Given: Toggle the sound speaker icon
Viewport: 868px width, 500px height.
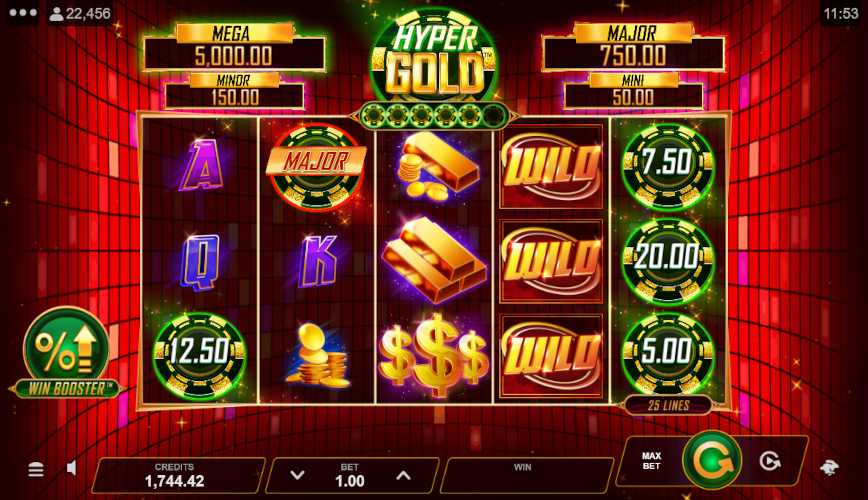Looking at the screenshot, I should click(x=72, y=468).
